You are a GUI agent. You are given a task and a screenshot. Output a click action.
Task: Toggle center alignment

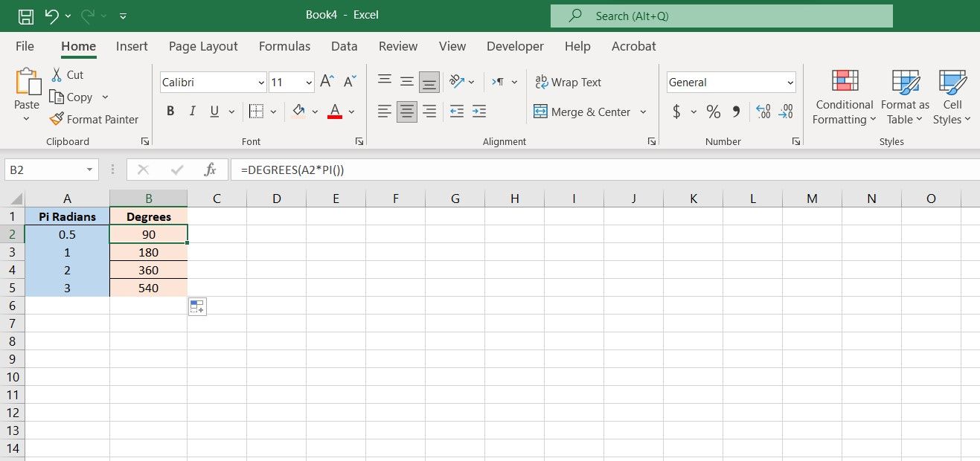(x=406, y=111)
